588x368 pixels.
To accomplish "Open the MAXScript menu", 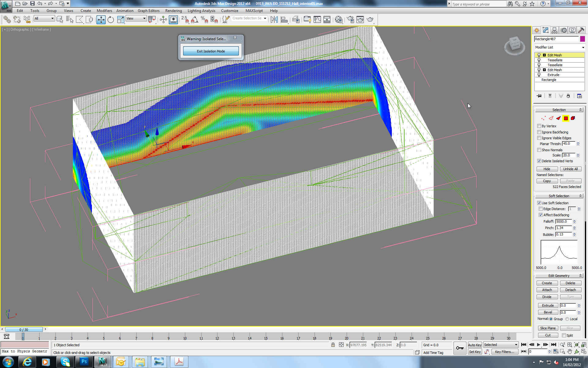I will [x=254, y=11].
